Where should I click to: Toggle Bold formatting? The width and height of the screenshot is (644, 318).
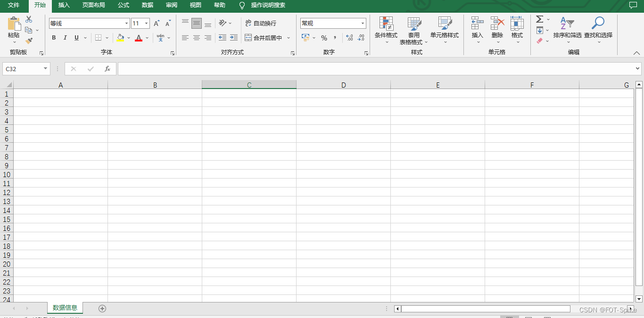click(x=54, y=38)
